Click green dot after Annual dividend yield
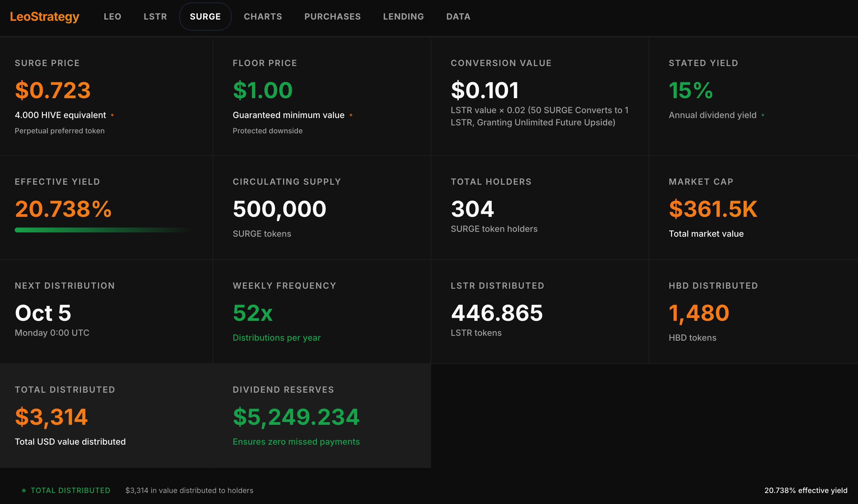This screenshot has height=504, width=858. click(x=763, y=115)
